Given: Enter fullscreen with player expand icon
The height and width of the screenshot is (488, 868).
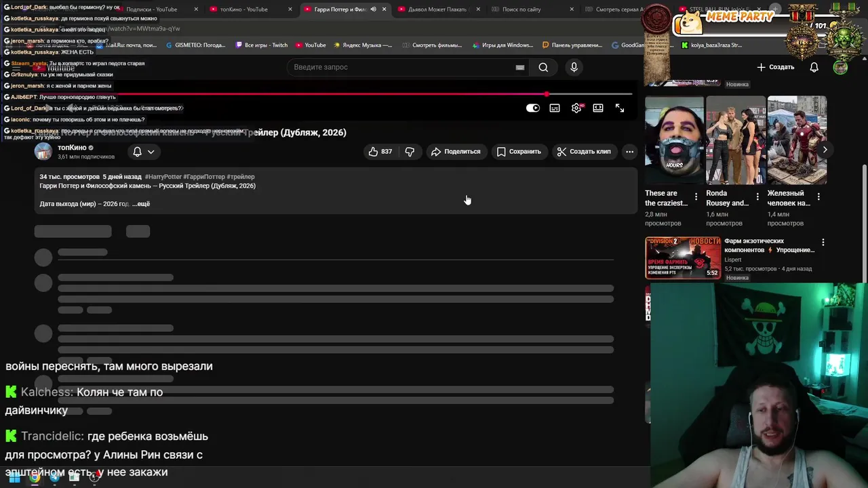Looking at the screenshot, I should pyautogui.click(x=620, y=108).
